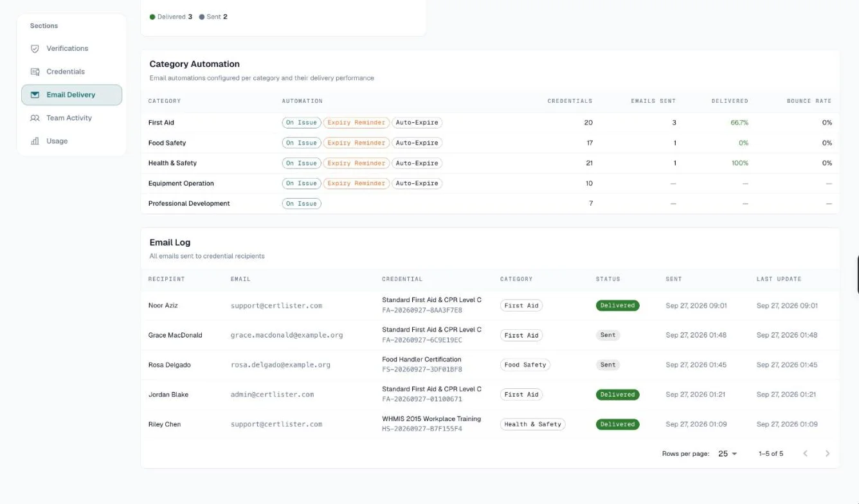Click the Bounce Rate column header
The height and width of the screenshot is (504, 859).
tap(809, 101)
